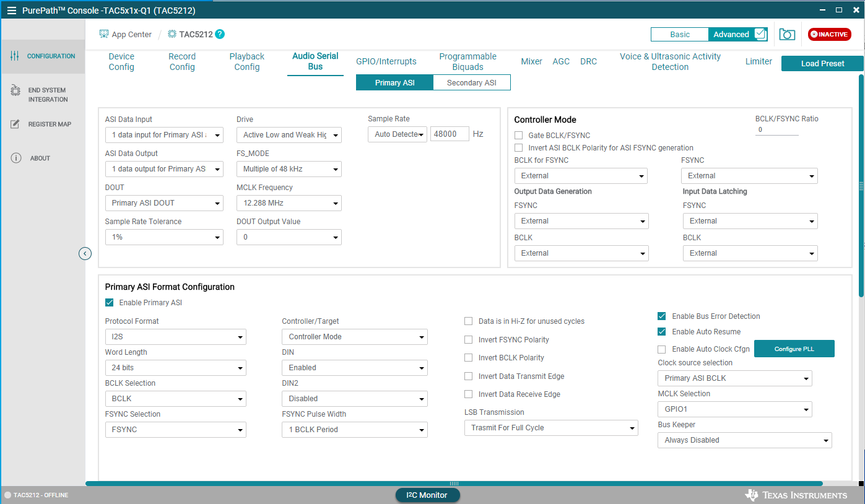
Task: Expand the DOUT Output Value dropdown
Action: point(289,237)
